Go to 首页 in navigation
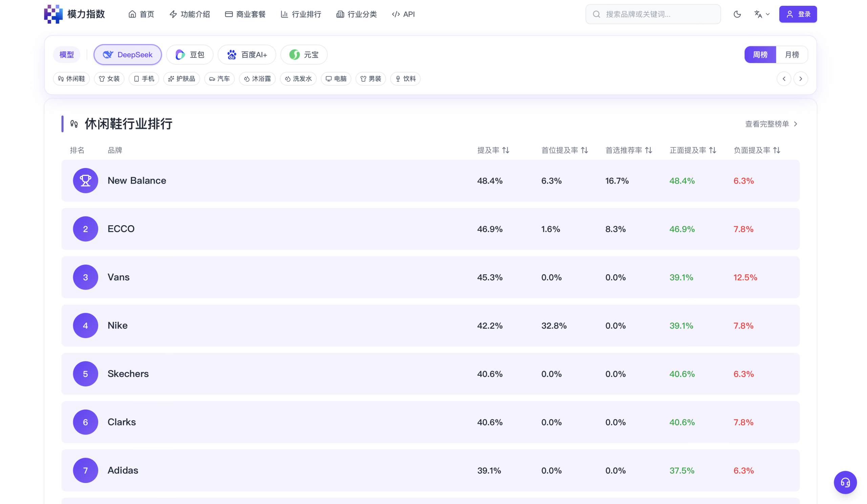 click(141, 14)
